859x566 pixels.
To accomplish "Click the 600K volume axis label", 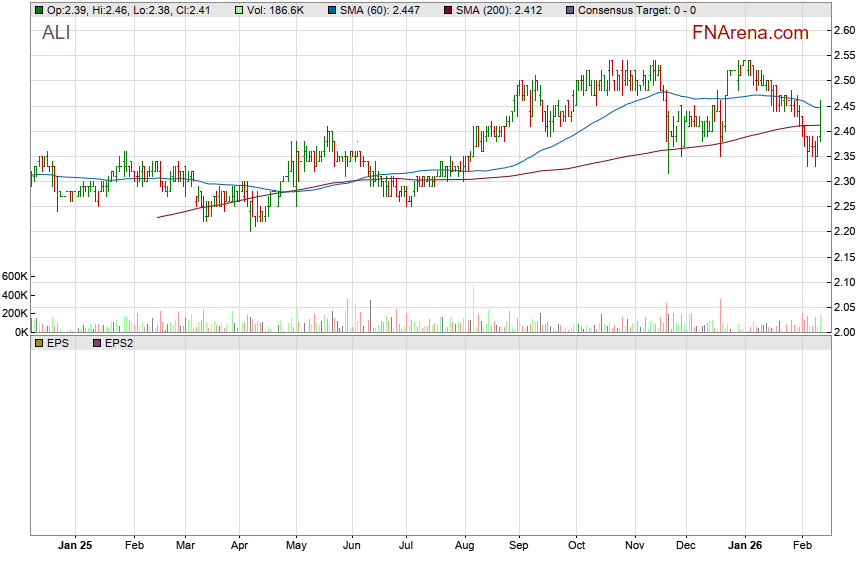I will point(15,276).
